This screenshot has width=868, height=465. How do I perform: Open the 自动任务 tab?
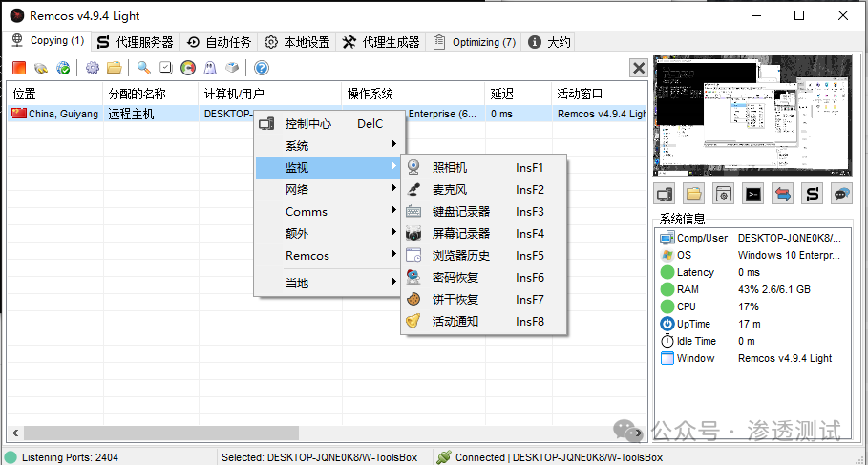(219, 42)
